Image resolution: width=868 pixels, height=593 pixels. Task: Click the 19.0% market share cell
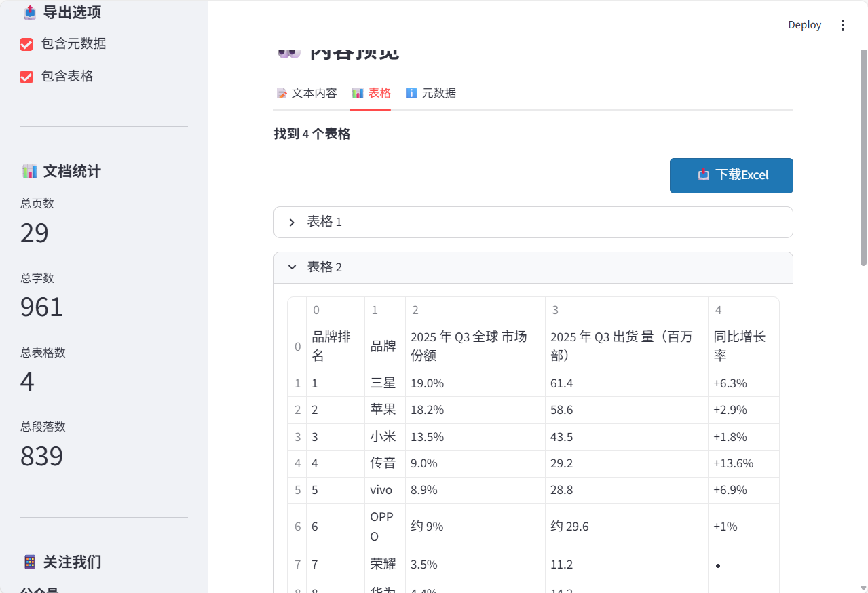475,383
